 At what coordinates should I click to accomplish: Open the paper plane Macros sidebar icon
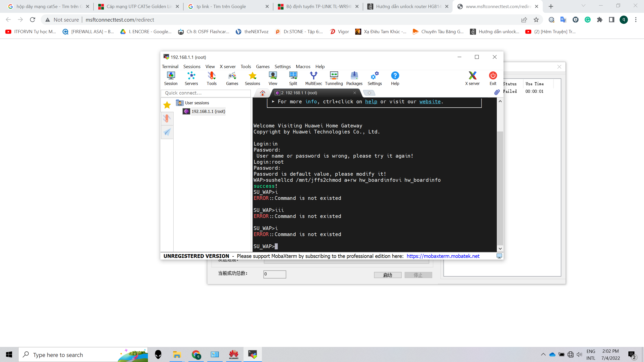coord(167,132)
